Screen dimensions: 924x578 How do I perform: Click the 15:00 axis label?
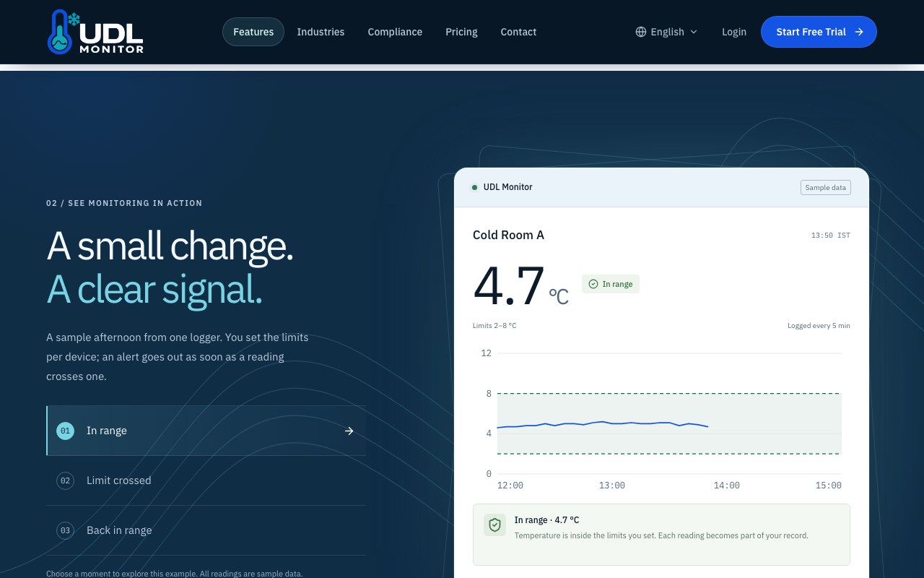[x=829, y=486]
